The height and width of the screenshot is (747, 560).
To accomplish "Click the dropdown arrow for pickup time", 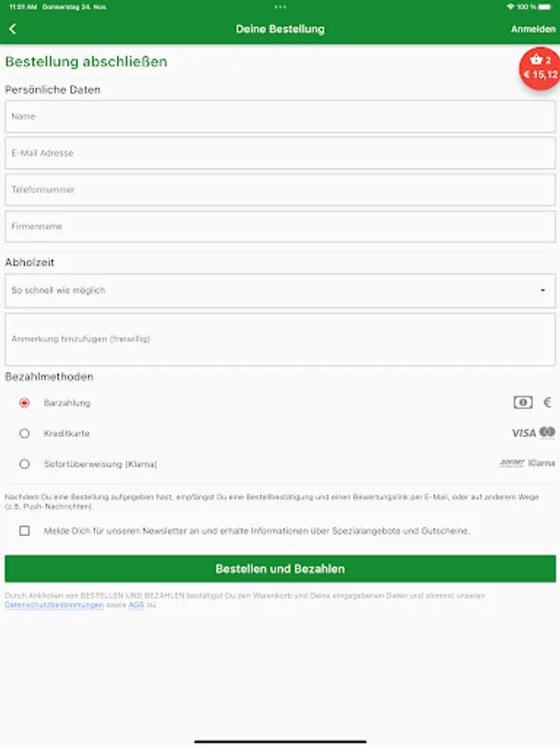I will [543, 290].
